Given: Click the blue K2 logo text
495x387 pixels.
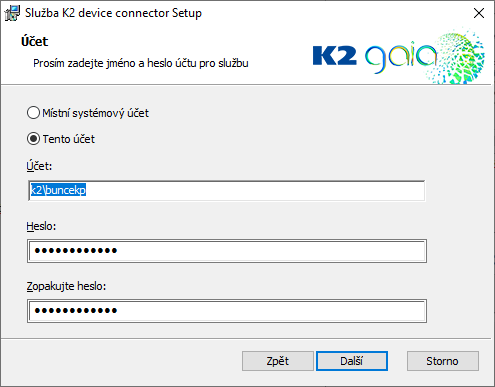Looking at the screenshot, I should coord(335,55).
